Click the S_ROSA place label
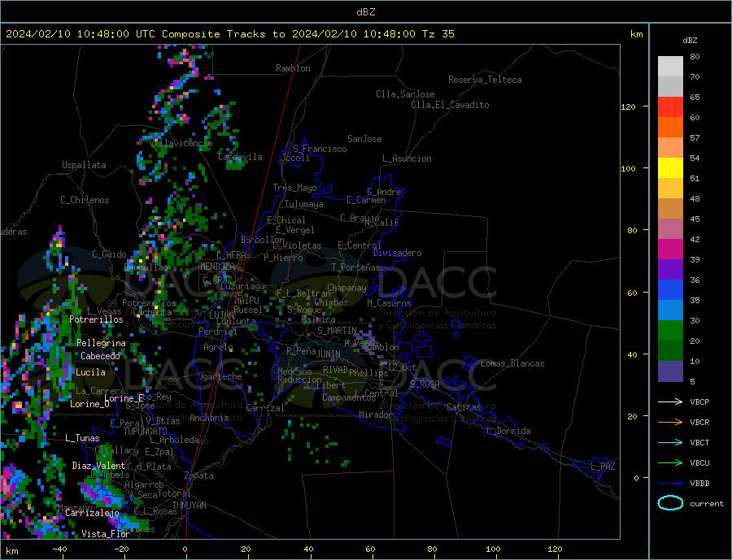This screenshot has height=560, width=732. 425,384
